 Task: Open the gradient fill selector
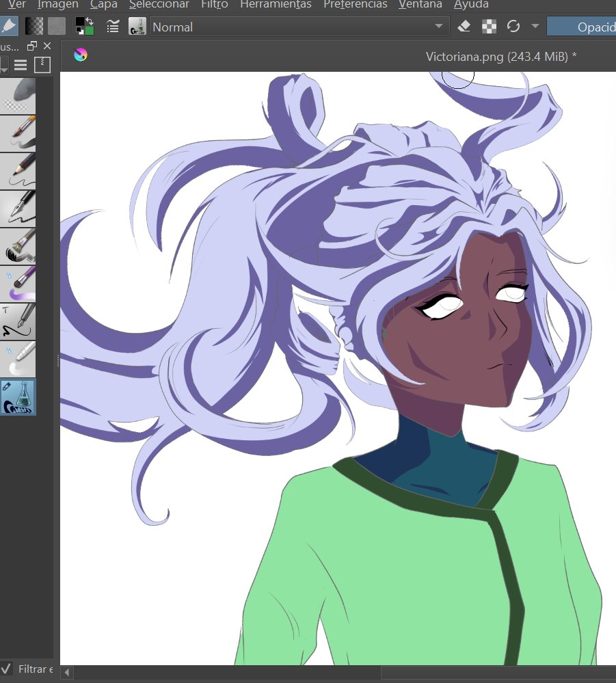click(x=34, y=26)
